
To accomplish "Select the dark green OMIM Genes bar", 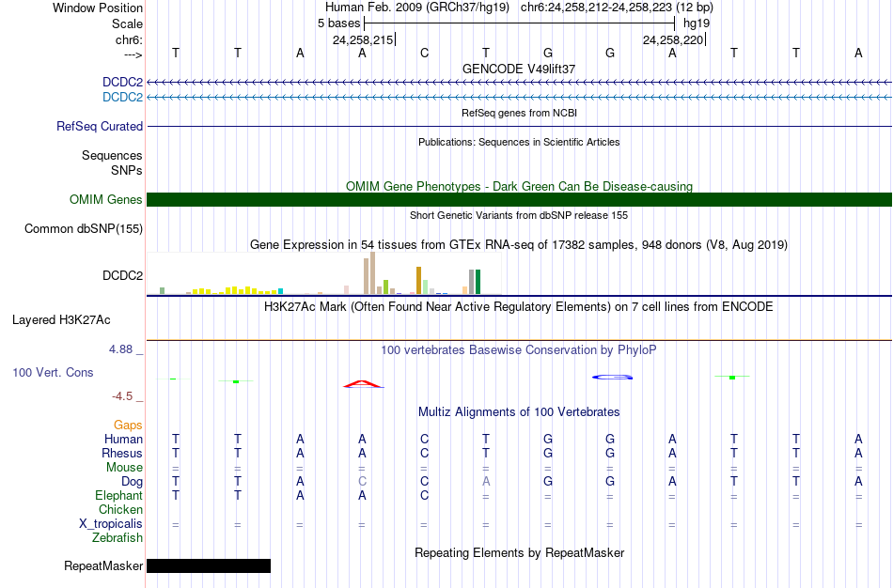I will pyautogui.click(x=520, y=200).
